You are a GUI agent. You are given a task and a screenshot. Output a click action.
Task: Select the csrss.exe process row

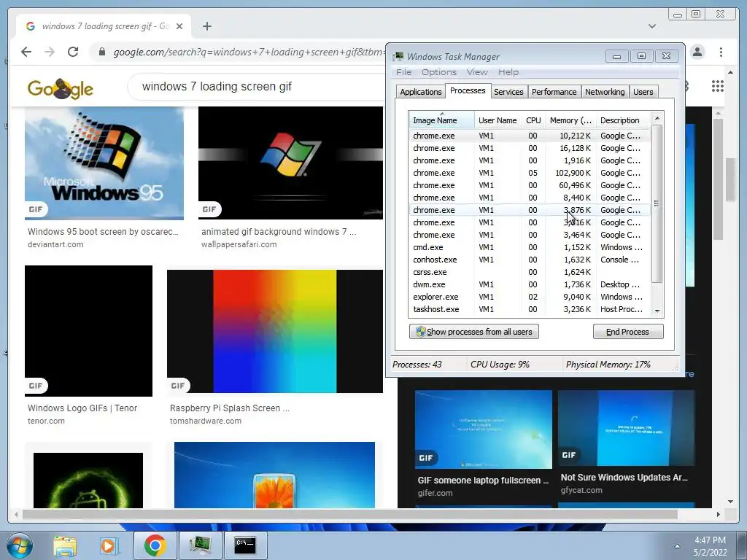point(529,272)
